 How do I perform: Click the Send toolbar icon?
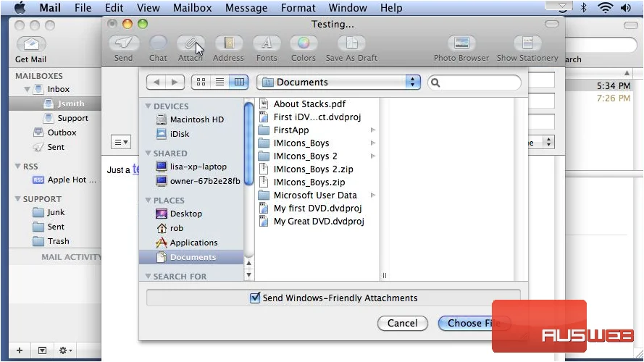click(123, 43)
